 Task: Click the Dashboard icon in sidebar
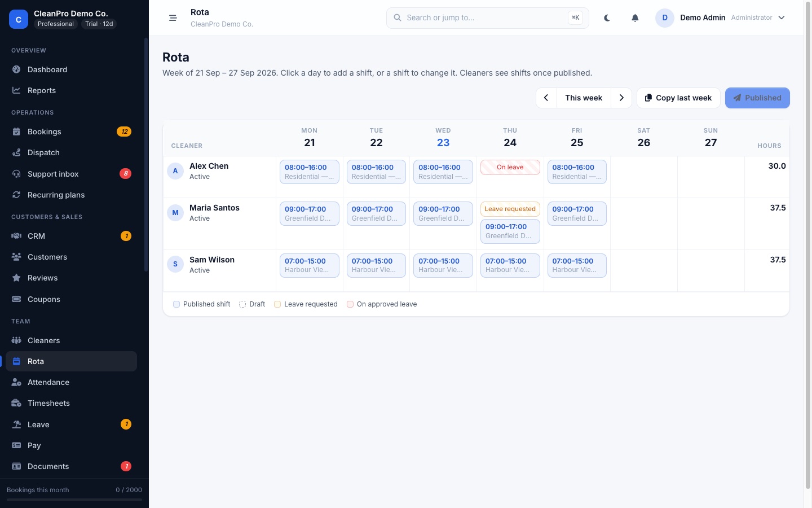click(x=16, y=69)
